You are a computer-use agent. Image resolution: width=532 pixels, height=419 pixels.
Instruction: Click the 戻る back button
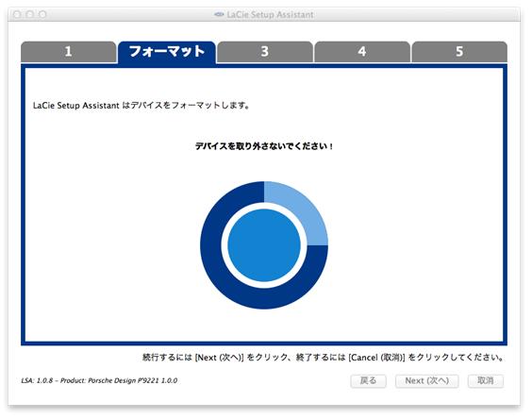(368, 381)
